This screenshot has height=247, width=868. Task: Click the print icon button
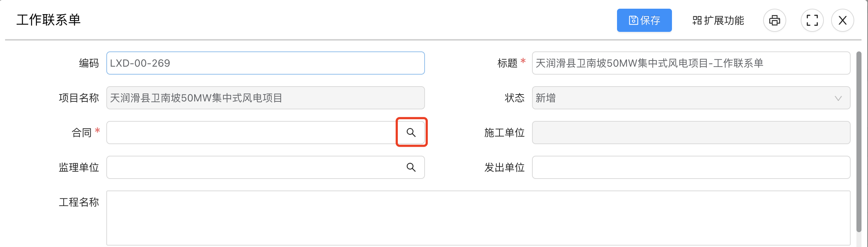coord(774,20)
